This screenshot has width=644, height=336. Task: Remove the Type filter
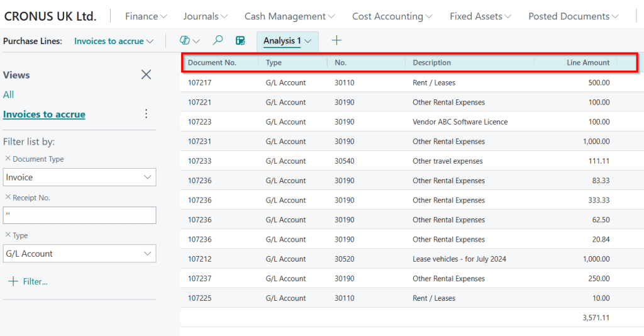[x=8, y=235]
